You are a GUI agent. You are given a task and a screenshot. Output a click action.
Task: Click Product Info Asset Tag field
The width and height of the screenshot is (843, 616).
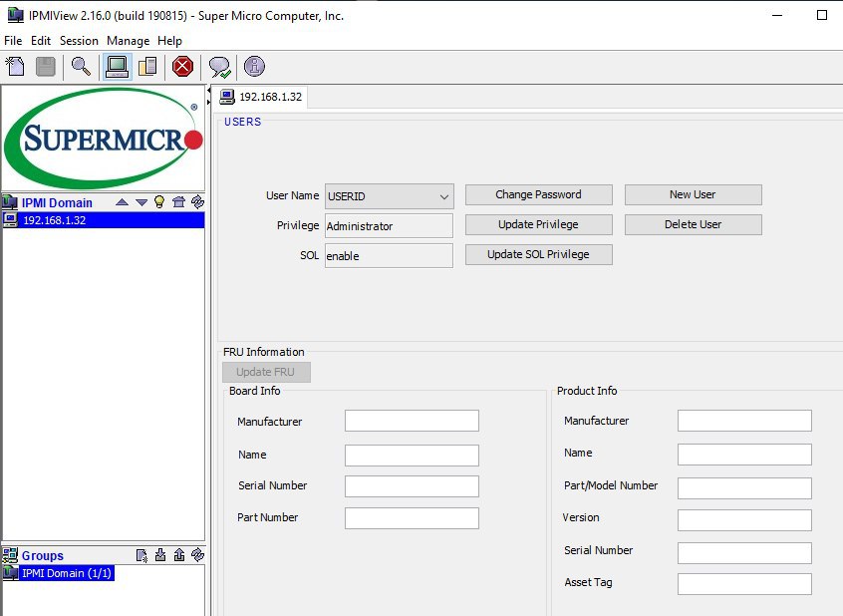(744, 584)
